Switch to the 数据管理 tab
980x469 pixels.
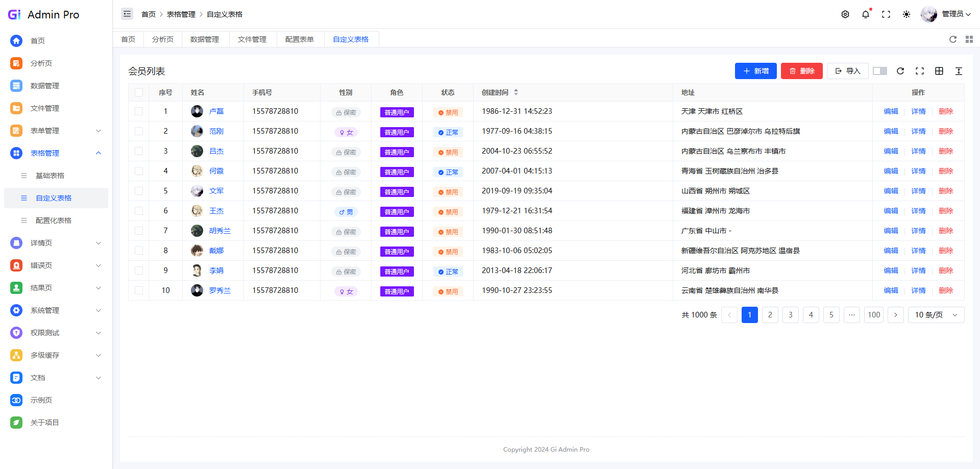click(x=205, y=39)
